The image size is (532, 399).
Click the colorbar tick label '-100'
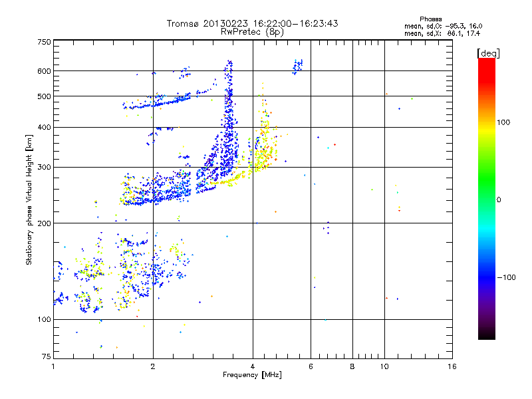tap(506, 277)
